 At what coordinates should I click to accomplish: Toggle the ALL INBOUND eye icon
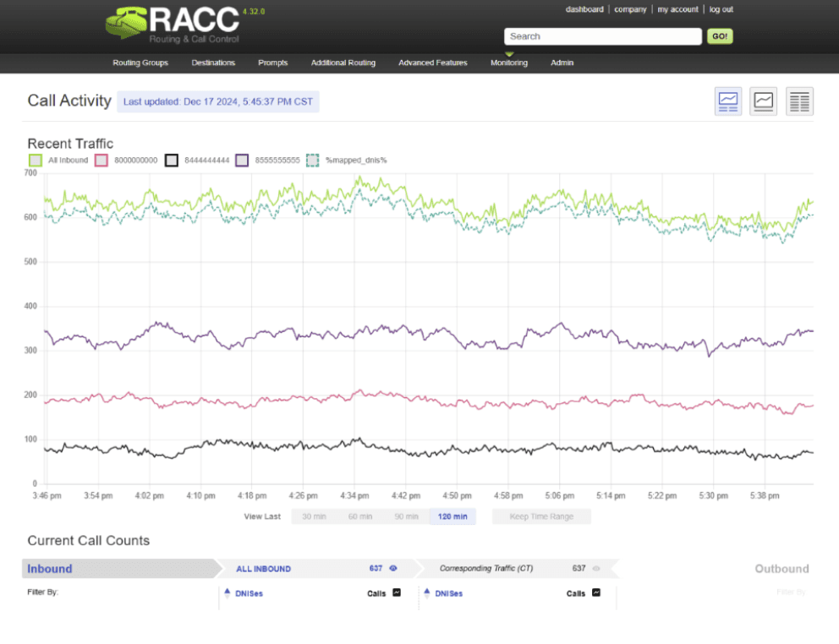tap(393, 568)
